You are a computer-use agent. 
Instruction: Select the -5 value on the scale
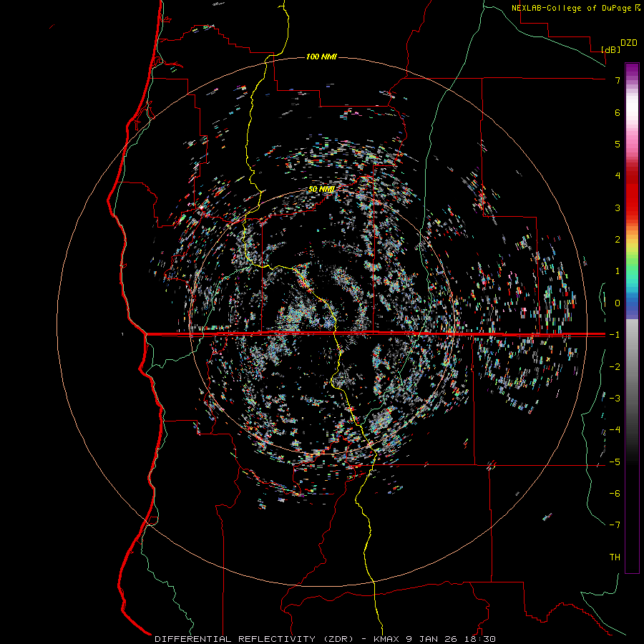(615, 462)
